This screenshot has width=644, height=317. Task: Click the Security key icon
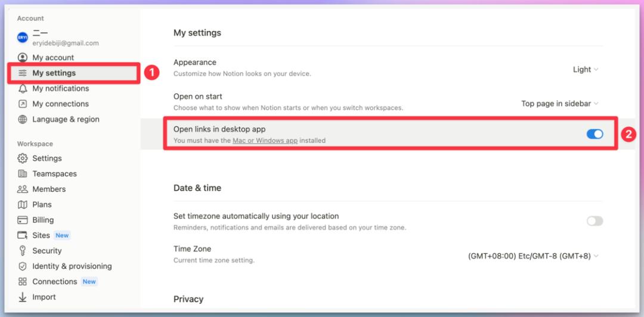(x=23, y=251)
